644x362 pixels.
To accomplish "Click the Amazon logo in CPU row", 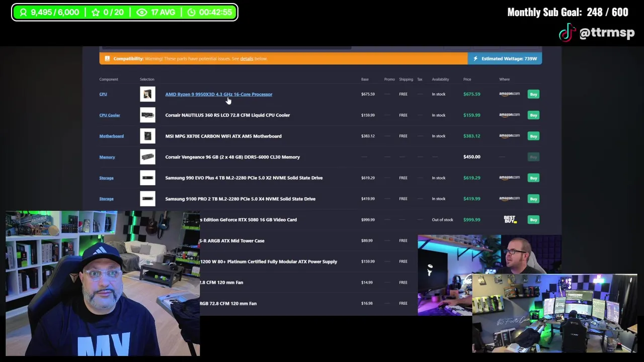I will click(x=509, y=94).
